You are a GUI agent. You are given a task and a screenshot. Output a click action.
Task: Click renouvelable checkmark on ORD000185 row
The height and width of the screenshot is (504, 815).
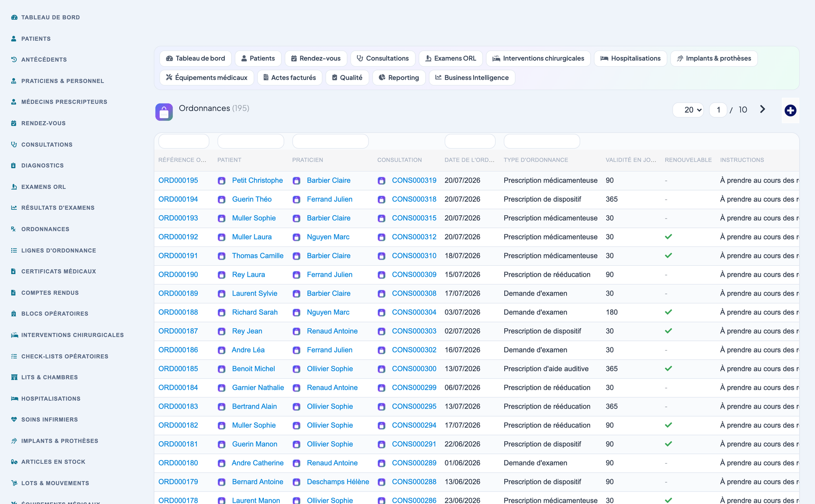click(x=668, y=369)
